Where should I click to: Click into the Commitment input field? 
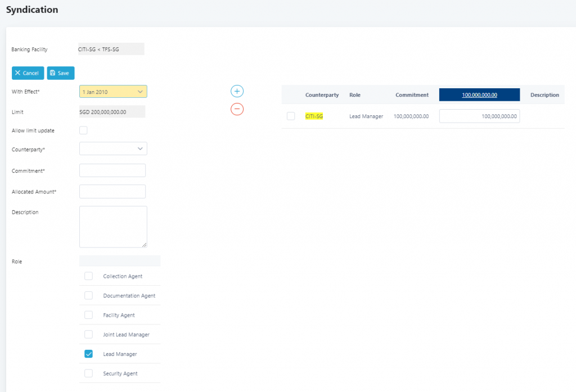coord(112,170)
